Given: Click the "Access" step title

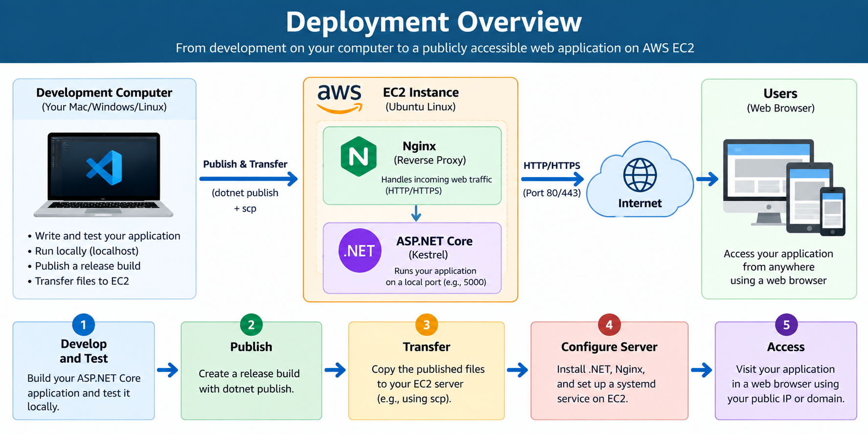Looking at the screenshot, I should 786,347.
